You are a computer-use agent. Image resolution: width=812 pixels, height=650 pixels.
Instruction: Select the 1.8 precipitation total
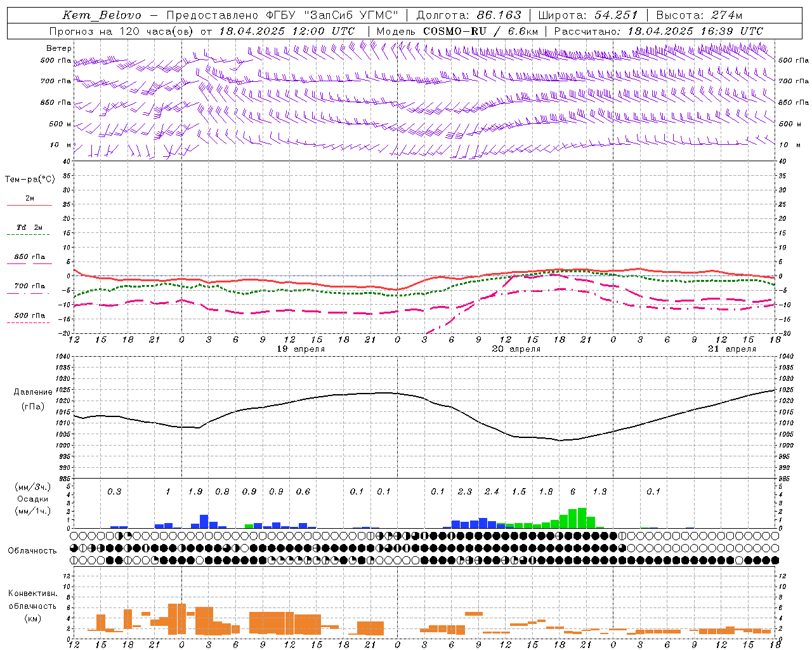[x=546, y=491]
